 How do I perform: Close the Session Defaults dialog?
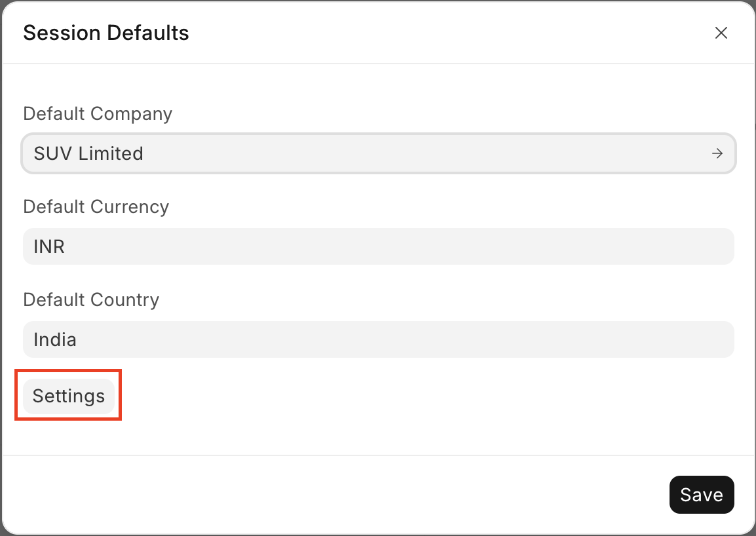721,33
